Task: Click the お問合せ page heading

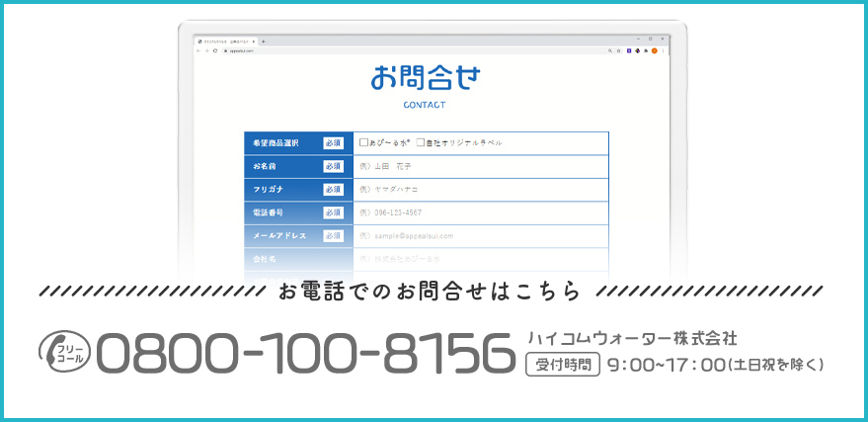Action: point(426,77)
